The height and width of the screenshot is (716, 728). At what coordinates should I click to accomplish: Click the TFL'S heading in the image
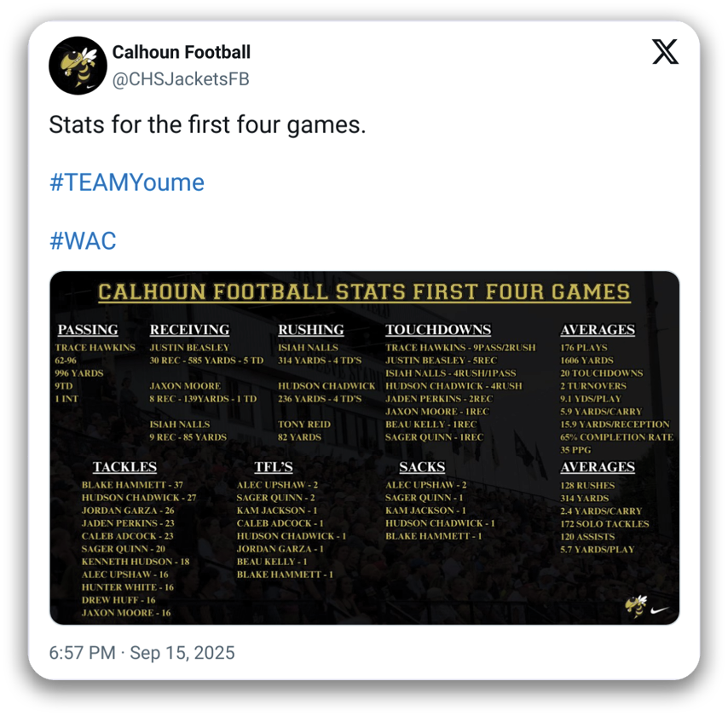[273, 467]
